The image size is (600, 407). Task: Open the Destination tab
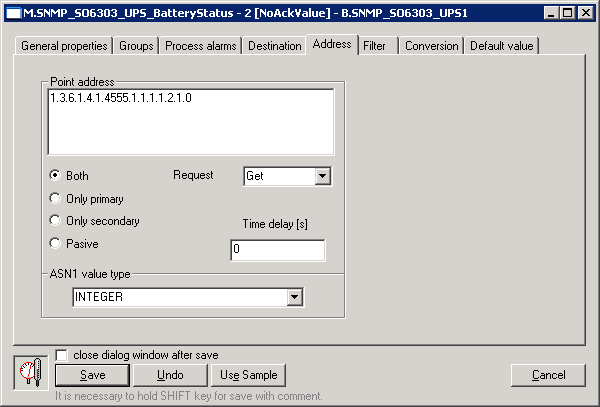[x=274, y=46]
